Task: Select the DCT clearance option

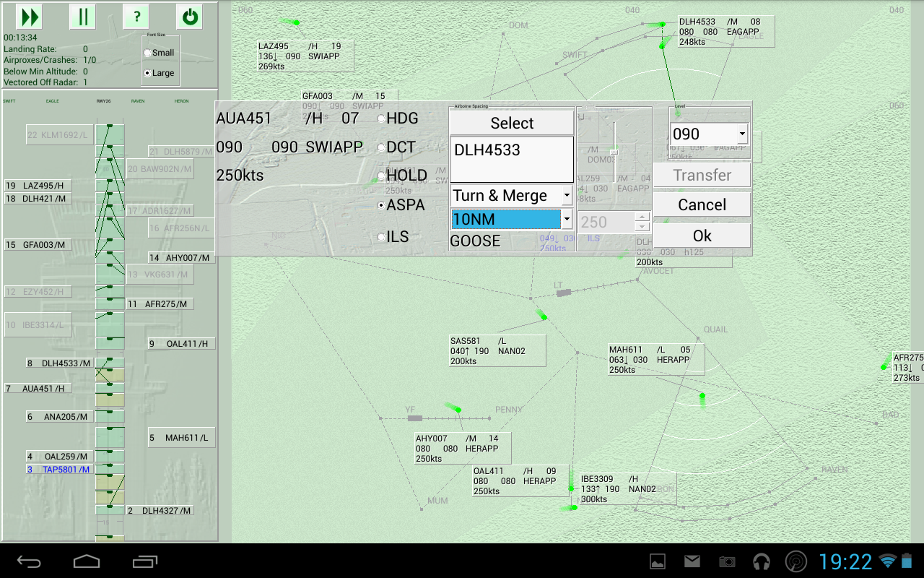Action: coord(396,147)
